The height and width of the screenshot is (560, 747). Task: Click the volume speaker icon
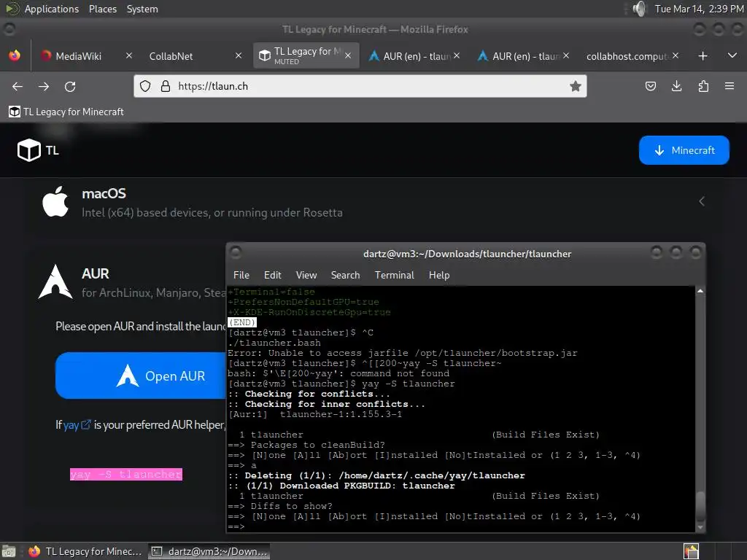[x=640, y=9]
